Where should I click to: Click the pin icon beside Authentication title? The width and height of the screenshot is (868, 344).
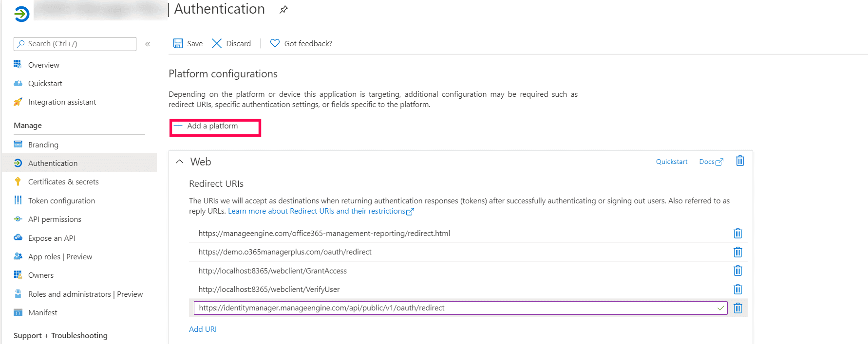pyautogui.click(x=283, y=10)
